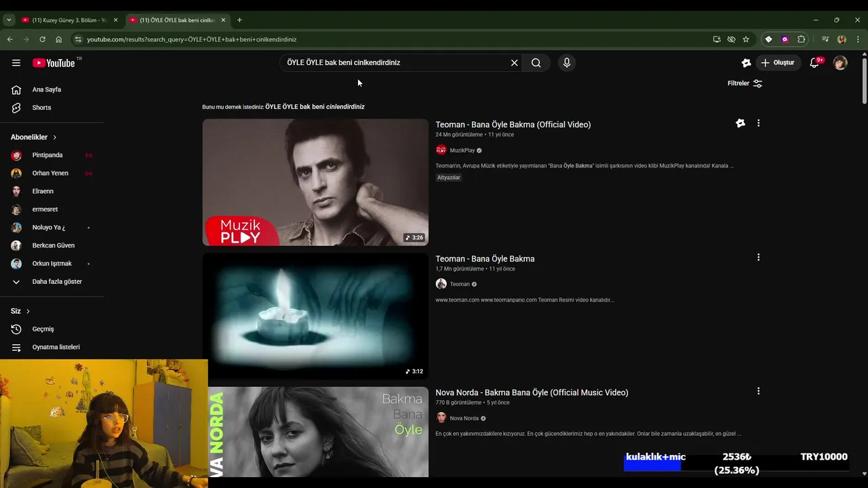868x488 pixels.
Task: Close the ÖYLE ÖYLE bak beni tab
Action: (223, 20)
